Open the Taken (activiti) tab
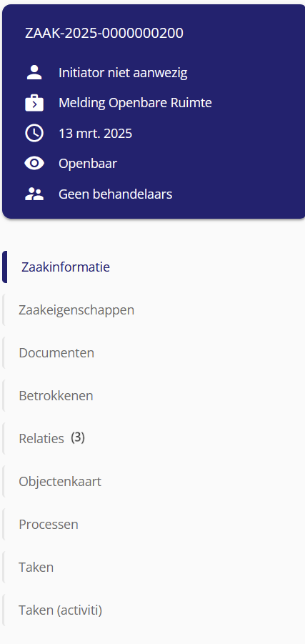The image size is (305, 644). pyautogui.click(x=154, y=610)
